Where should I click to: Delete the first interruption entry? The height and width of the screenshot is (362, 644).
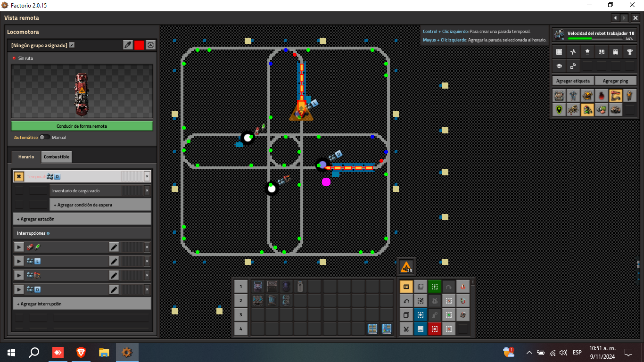pyautogui.click(x=147, y=247)
